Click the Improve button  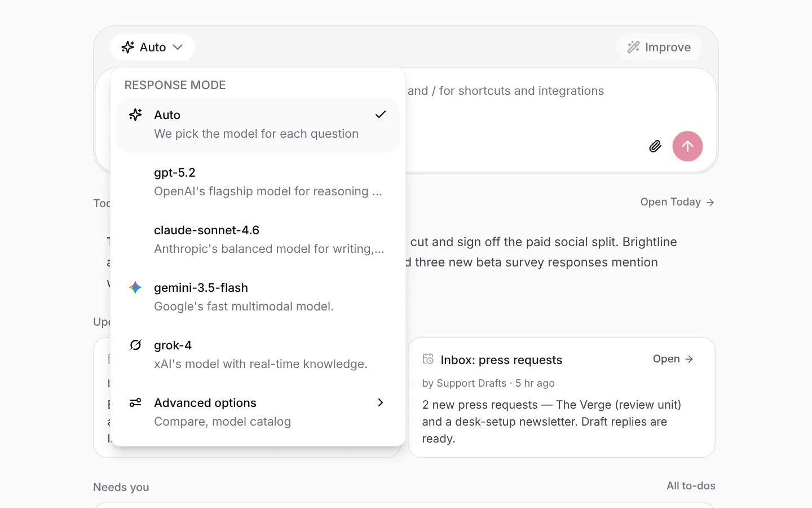point(659,47)
